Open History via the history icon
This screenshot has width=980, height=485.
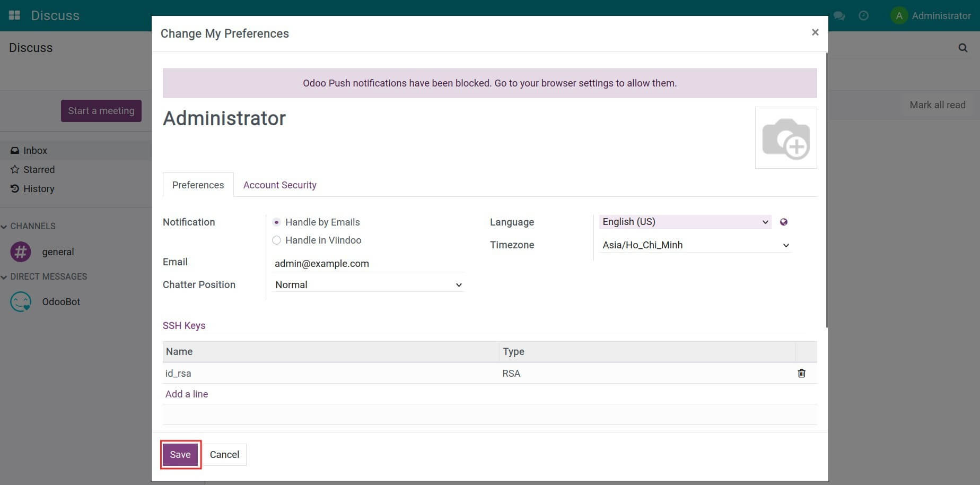point(14,188)
